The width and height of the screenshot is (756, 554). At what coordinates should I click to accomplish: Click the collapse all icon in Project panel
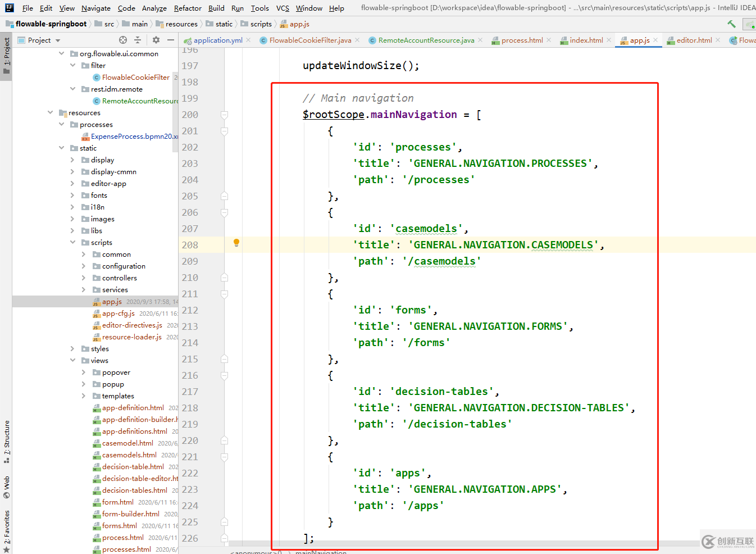(x=138, y=40)
